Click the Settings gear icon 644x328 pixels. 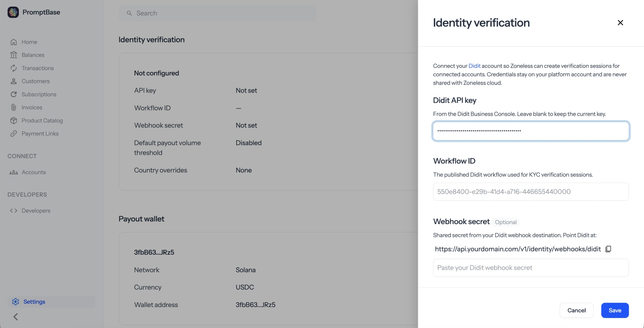point(16,302)
